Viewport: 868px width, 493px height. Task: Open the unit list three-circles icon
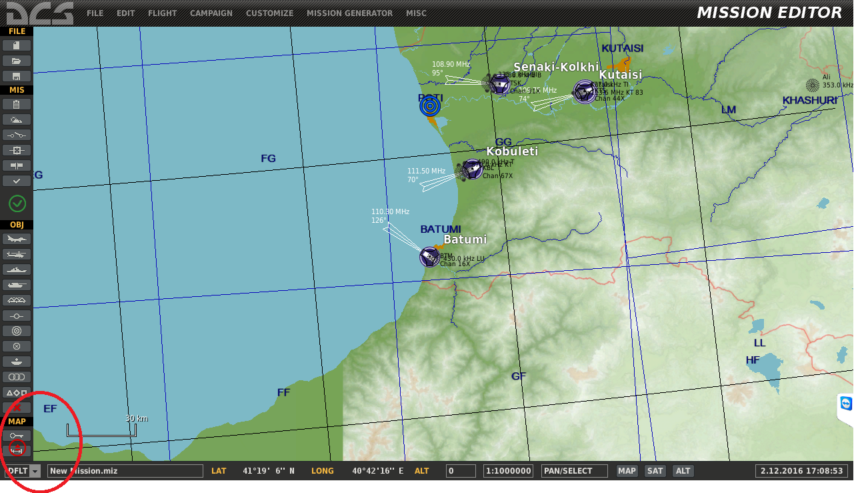pos(17,377)
